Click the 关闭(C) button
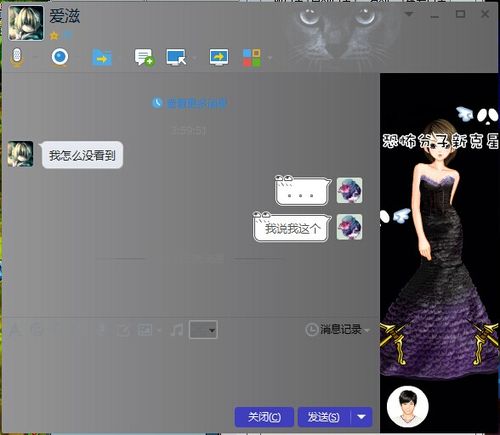 264,417
